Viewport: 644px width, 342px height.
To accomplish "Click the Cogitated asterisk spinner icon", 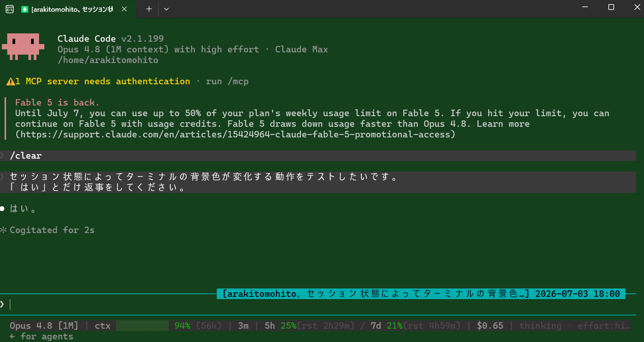I will coord(3,230).
